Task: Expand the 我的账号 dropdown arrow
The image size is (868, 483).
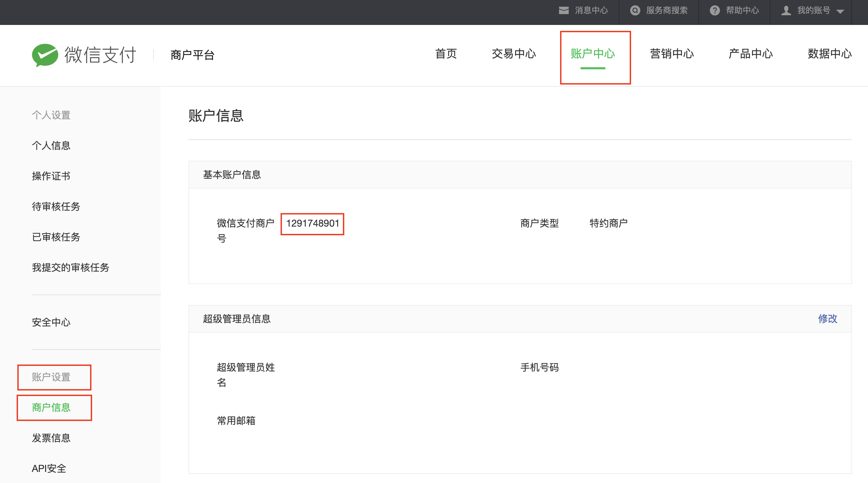Action: (840, 11)
